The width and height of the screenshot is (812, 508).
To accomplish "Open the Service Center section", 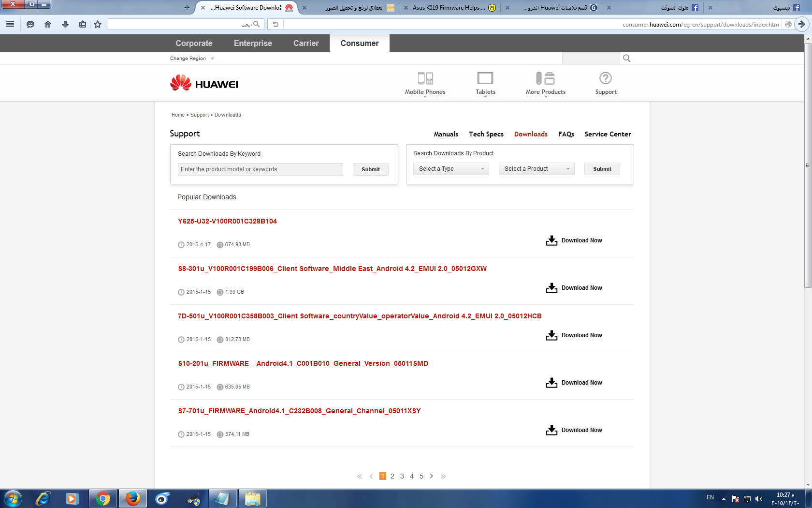I will pos(608,134).
